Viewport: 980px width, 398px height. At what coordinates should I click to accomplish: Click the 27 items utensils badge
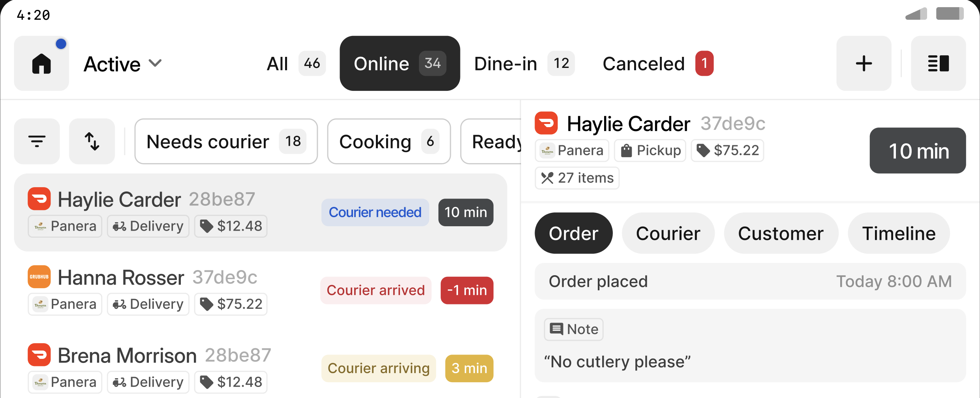click(x=577, y=178)
